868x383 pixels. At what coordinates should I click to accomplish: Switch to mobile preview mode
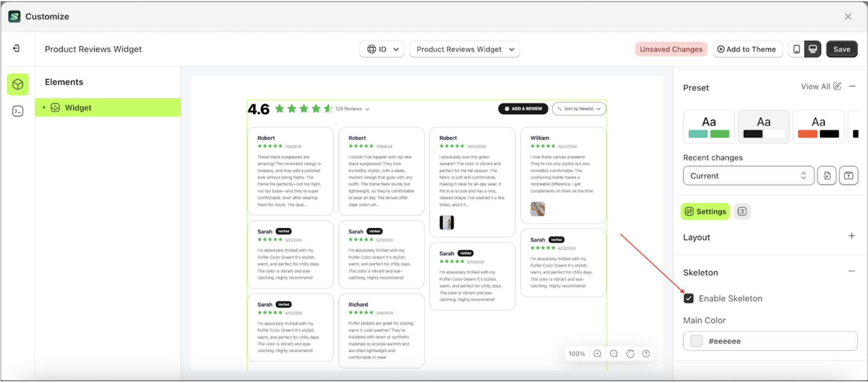coord(797,49)
